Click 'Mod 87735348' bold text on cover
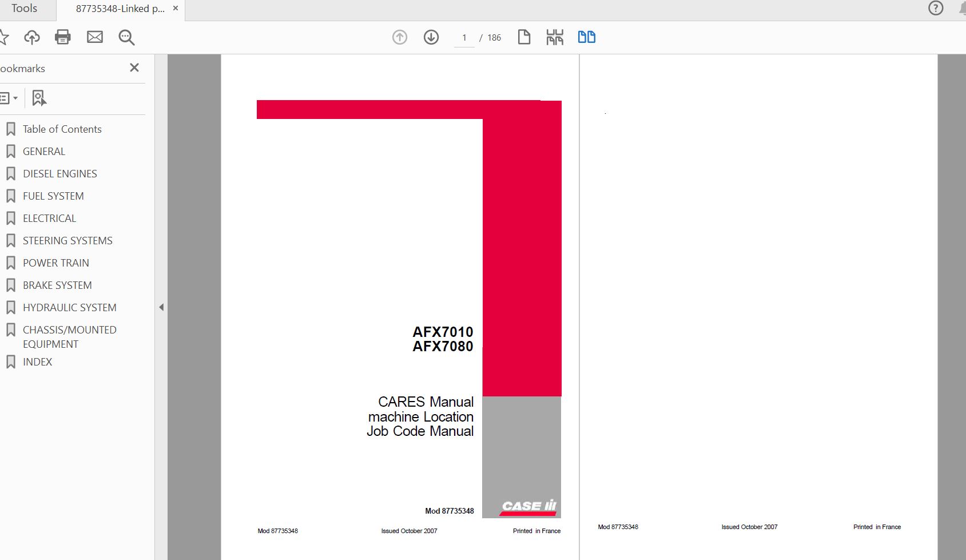Image resolution: width=966 pixels, height=560 pixels. pyautogui.click(x=450, y=511)
